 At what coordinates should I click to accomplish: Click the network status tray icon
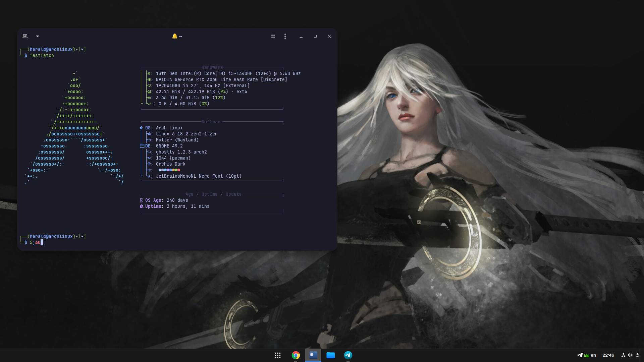point(623,355)
